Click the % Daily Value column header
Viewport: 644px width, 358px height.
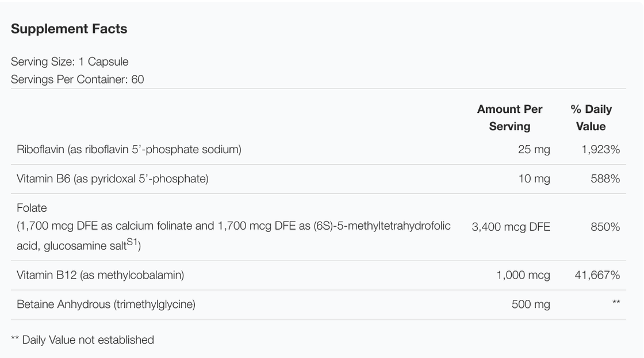pyautogui.click(x=591, y=117)
